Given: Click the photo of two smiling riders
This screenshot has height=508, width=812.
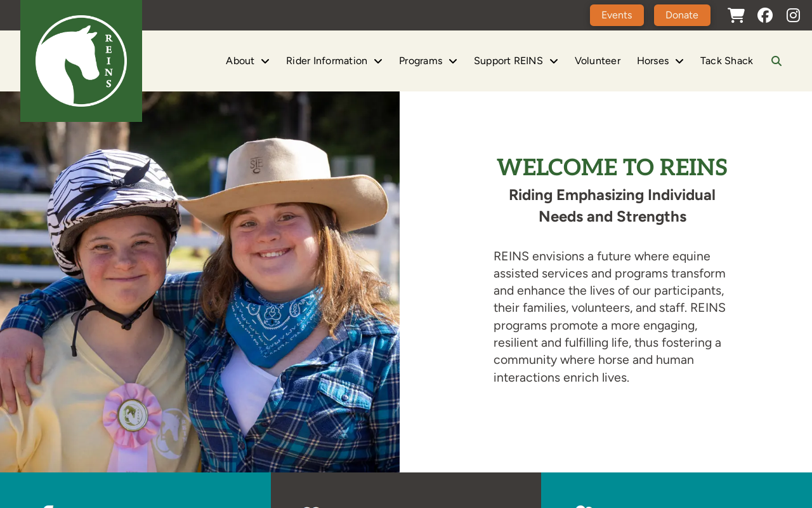Looking at the screenshot, I should (200, 282).
